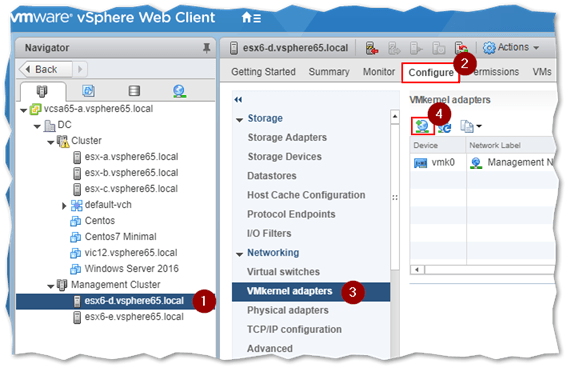Viewport: 567px width, 368px height.
Task: Click the second greyed host toolbar icon
Action: [x=394, y=48]
